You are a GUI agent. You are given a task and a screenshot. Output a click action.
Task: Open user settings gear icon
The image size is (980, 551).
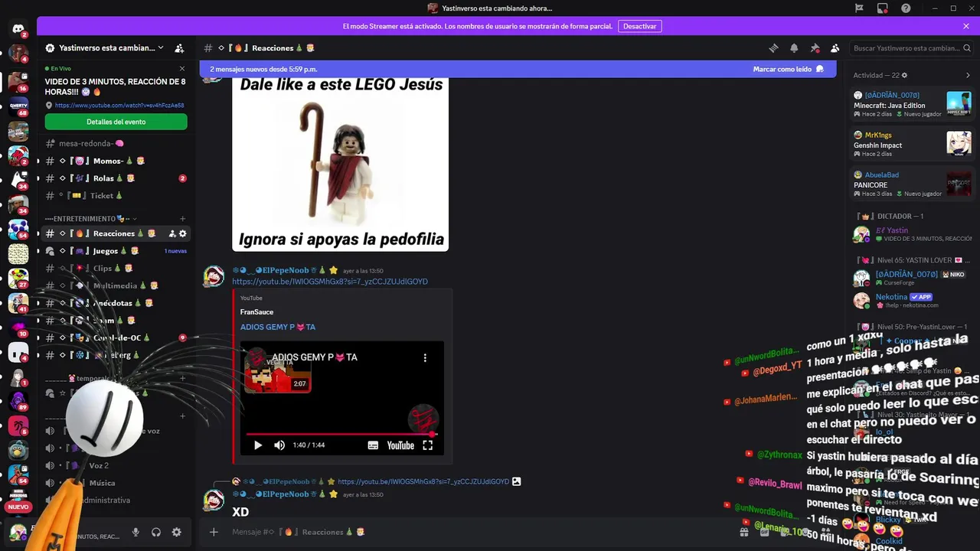[x=177, y=532]
